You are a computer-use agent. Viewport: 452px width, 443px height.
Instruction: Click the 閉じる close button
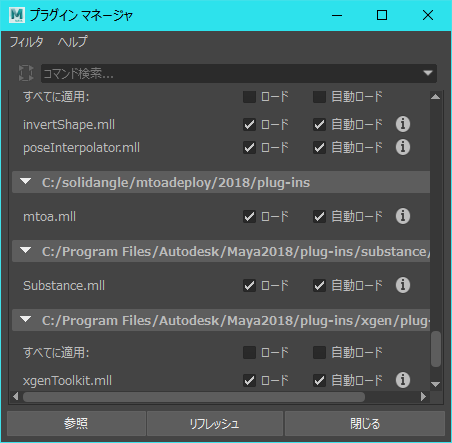[x=365, y=424]
